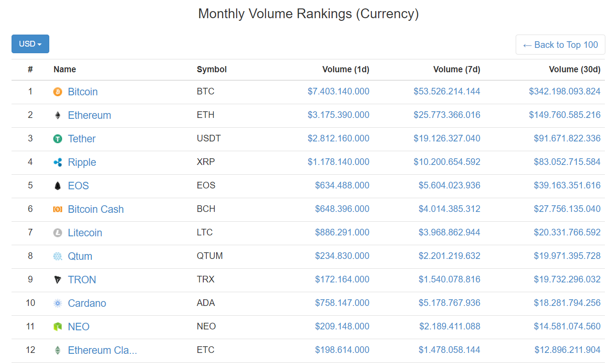Click the orange Bitcoin Cash logo icon
The image size is (612, 364).
click(58, 209)
